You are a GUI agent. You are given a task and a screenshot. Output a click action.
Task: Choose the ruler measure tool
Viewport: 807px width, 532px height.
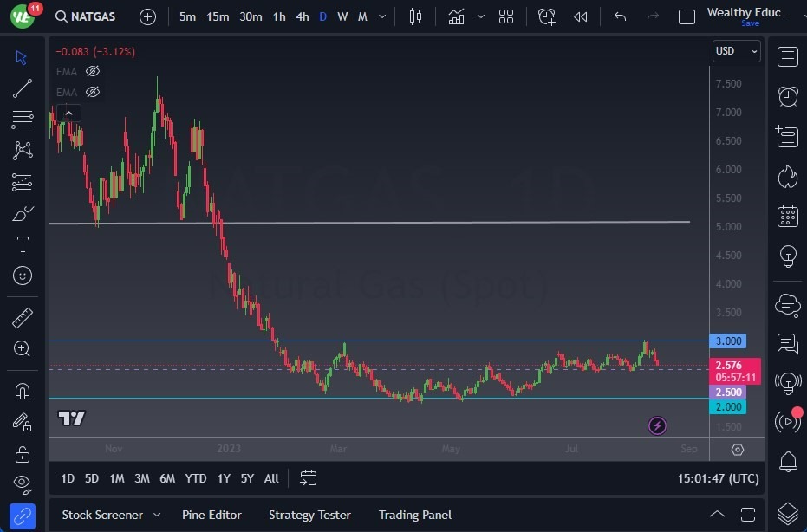23,318
